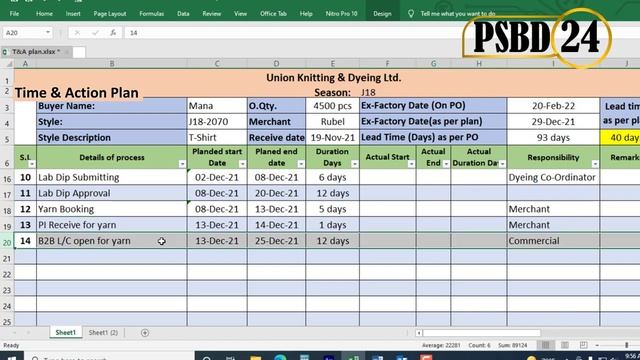
Task: Switch to Page Break Preview icon
Action: (584, 345)
